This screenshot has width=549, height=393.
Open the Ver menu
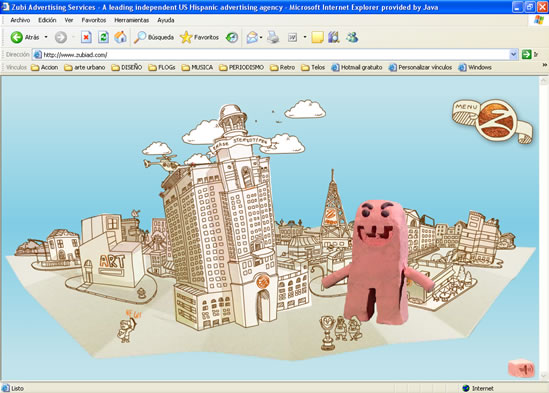(69, 20)
